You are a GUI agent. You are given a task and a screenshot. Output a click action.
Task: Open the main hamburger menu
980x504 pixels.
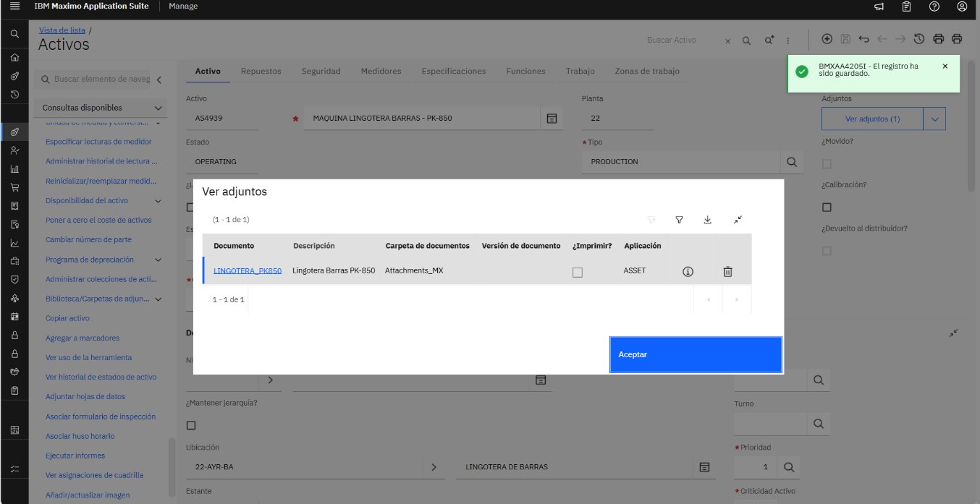pyautogui.click(x=14, y=7)
